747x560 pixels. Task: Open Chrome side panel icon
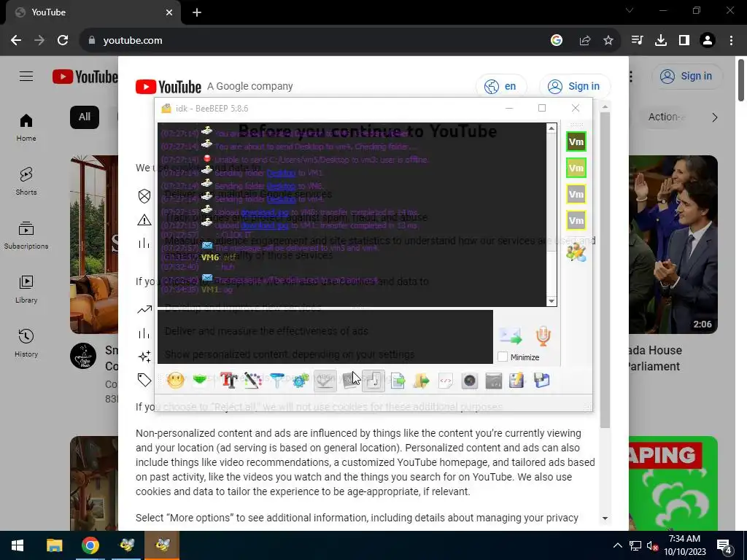click(684, 41)
